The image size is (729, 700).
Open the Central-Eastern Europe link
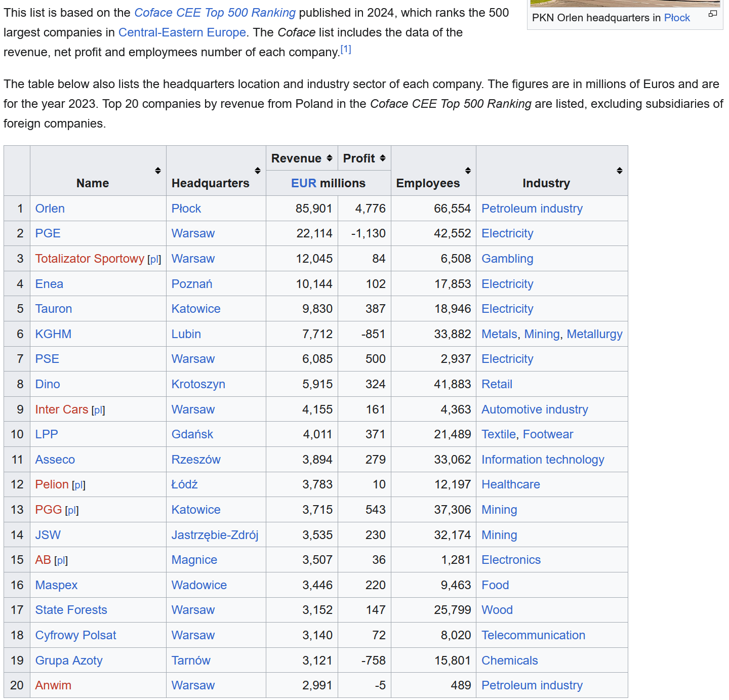point(182,32)
